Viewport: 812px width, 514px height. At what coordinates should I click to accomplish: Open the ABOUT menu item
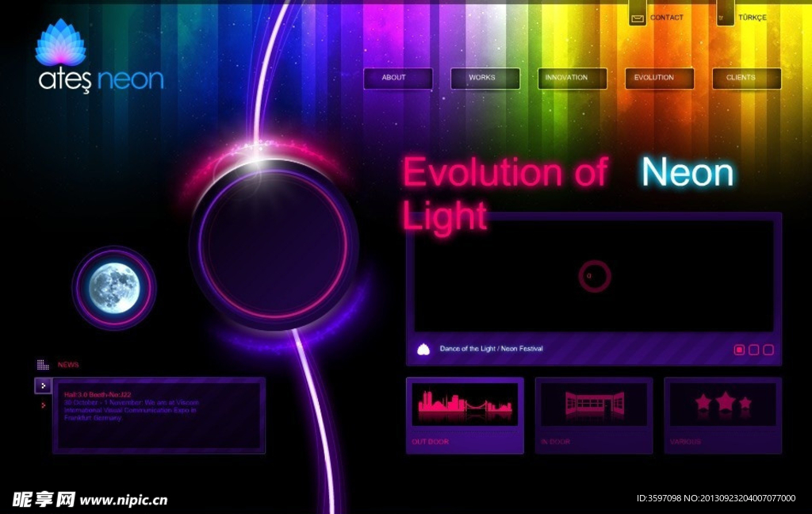pyautogui.click(x=398, y=79)
